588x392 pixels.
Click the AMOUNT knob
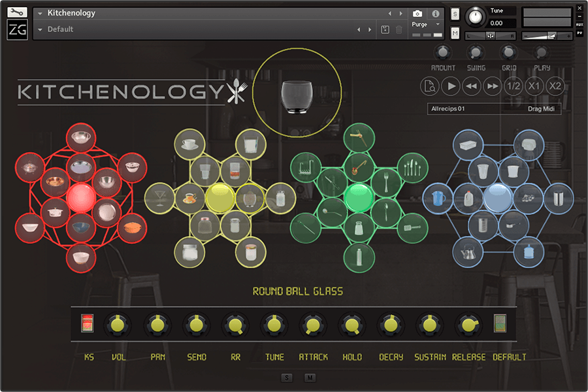pyautogui.click(x=443, y=52)
